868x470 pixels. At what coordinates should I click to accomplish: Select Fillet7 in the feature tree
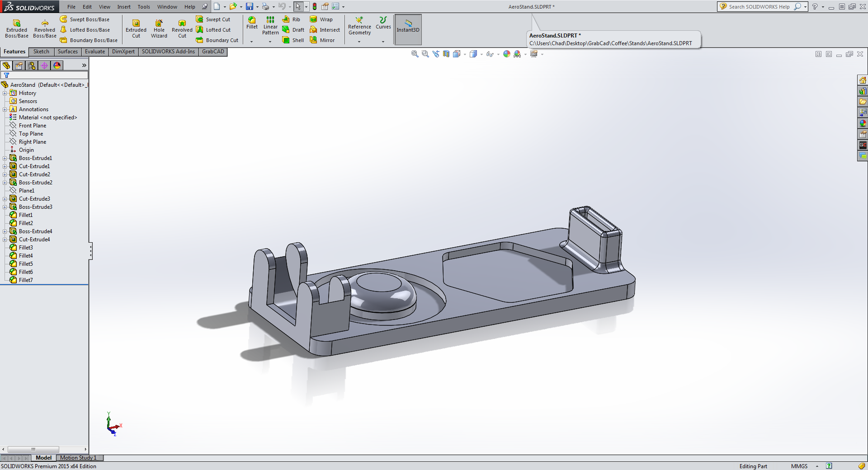coord(26,280)
